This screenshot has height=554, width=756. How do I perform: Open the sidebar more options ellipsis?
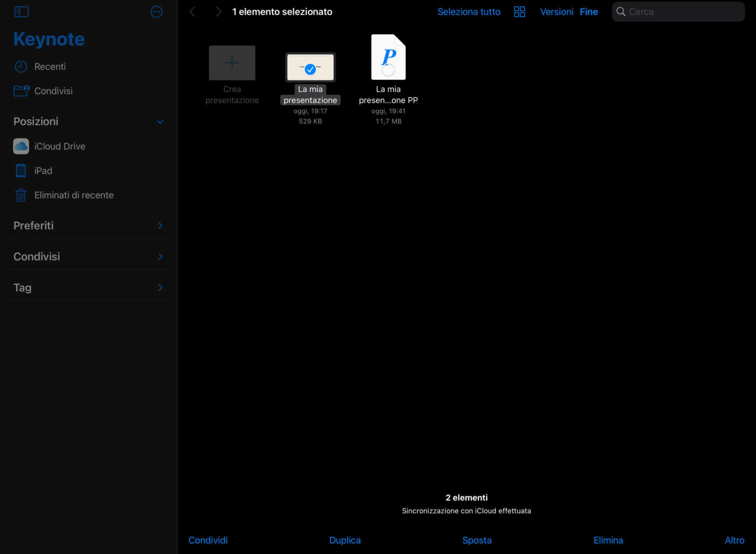click(157, 11)
